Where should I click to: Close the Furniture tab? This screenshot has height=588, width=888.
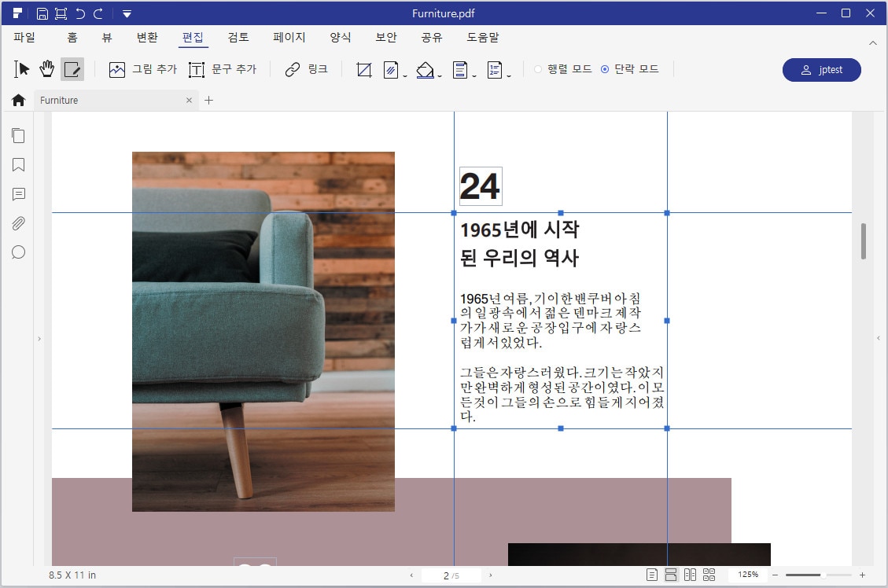[x=189, y=100]
